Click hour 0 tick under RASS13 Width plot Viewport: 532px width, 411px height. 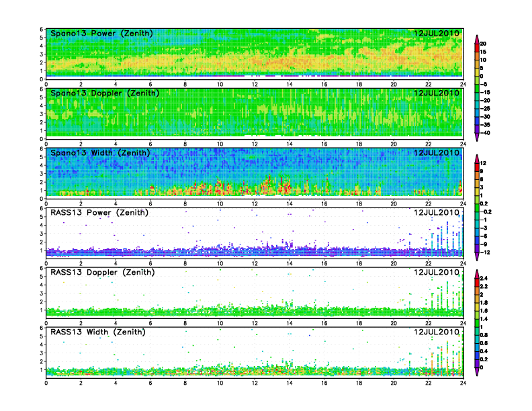point(46,383)
